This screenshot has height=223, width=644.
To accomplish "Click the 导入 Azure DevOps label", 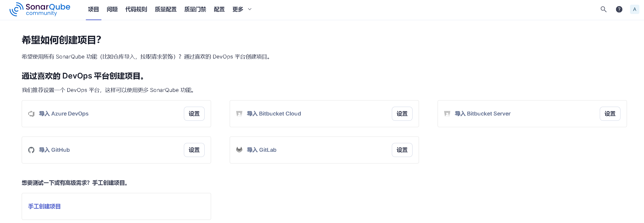I will [x=64, y=114].
